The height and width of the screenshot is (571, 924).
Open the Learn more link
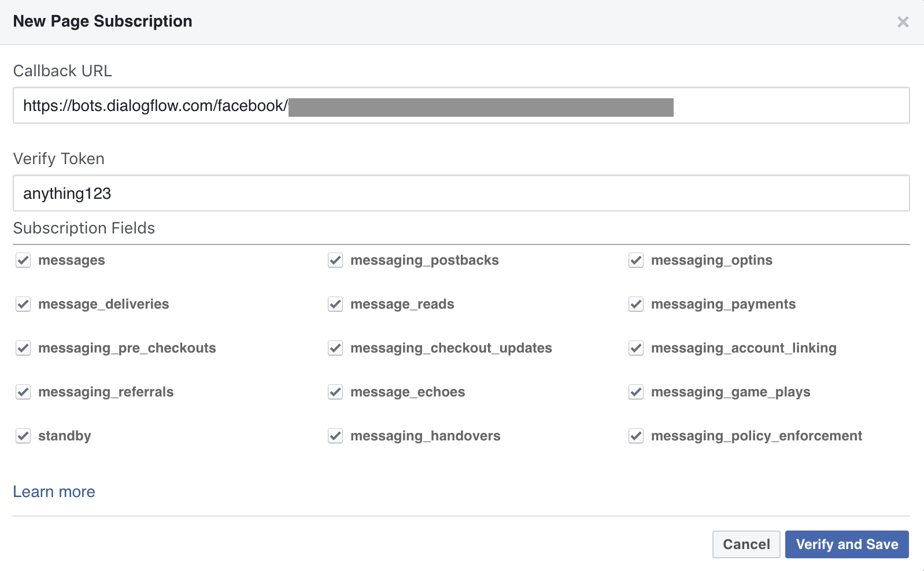tap(54, 492)
